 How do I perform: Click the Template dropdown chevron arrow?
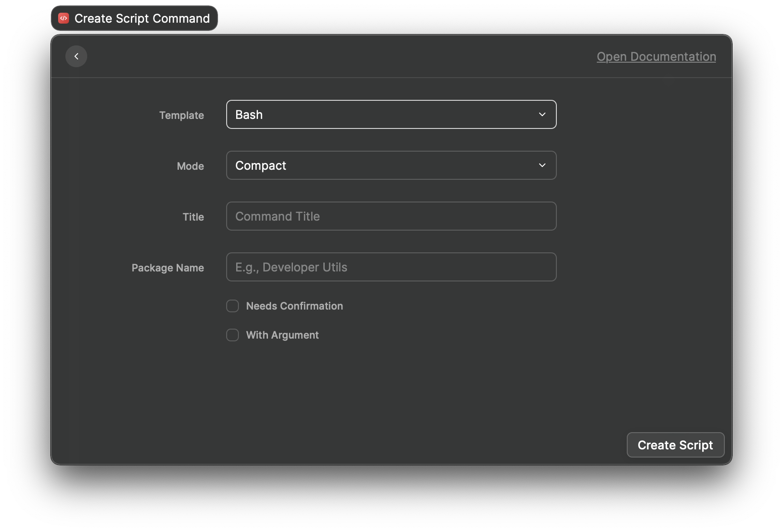(542, 114)
